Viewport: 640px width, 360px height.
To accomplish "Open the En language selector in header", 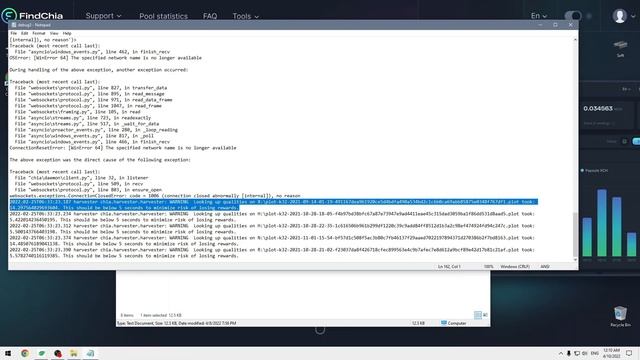I will click(x=539, y=16).
